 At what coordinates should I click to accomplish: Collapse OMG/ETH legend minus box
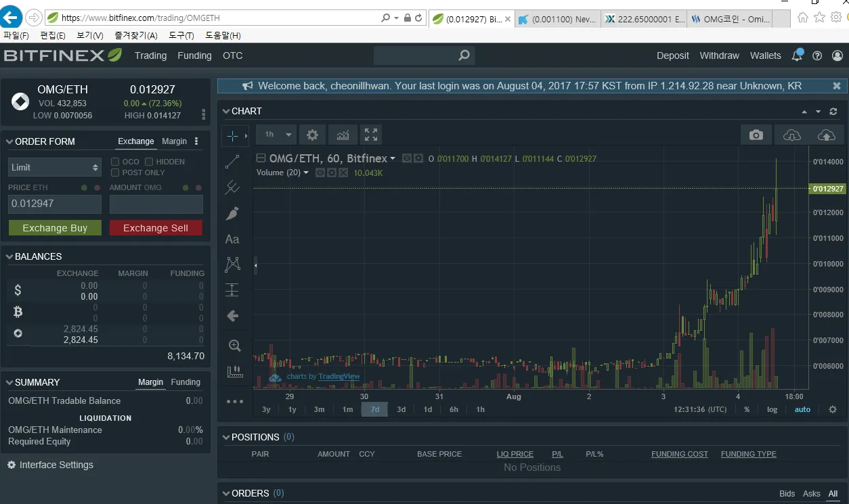point(261,158)
